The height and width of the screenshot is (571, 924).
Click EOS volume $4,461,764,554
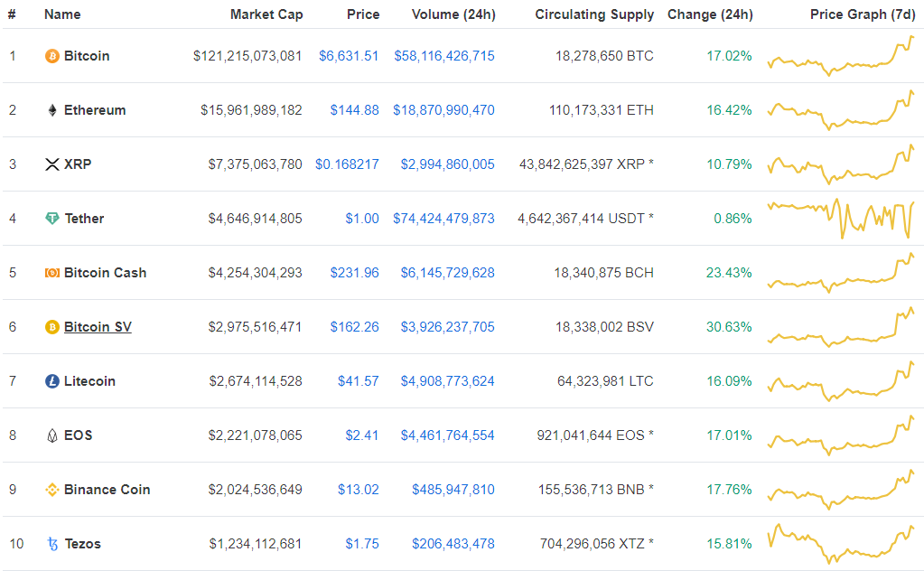pyautogui.click(x=448, y=435)
